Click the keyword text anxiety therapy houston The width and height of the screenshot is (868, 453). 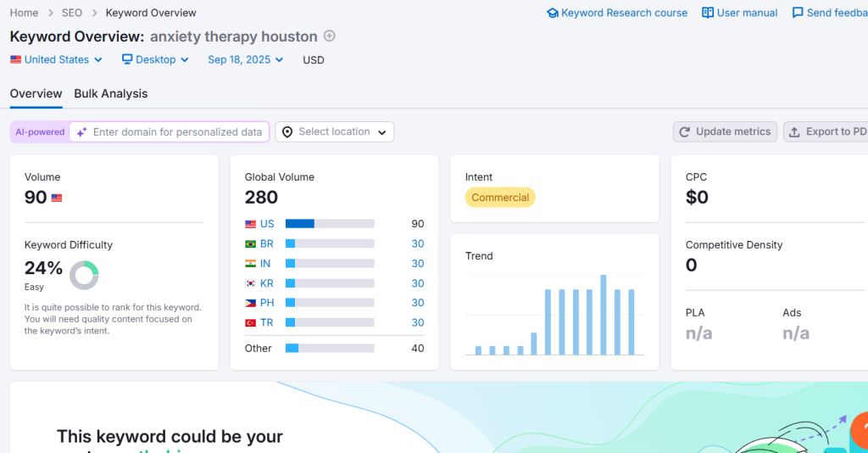234,36
